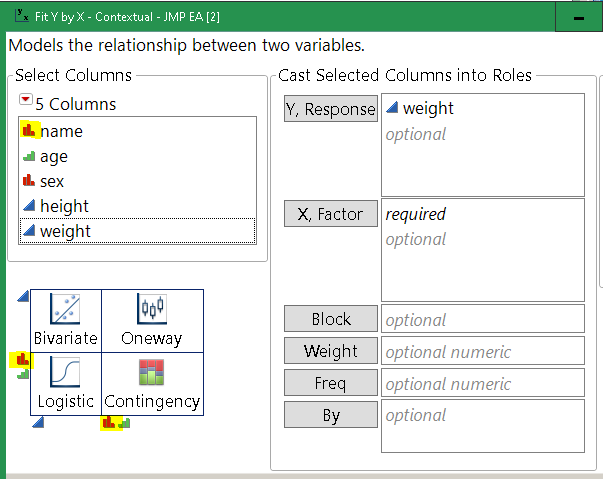Click the Oneway box plot icon

coord(151,310)
